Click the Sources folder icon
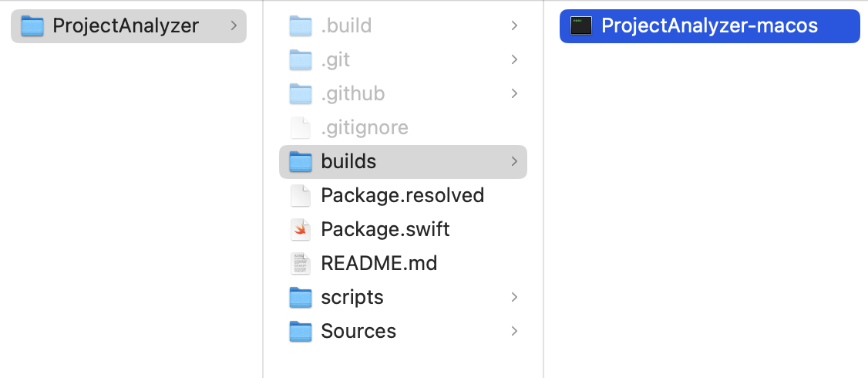Screen dimensions: 868x378 [300, 331]
